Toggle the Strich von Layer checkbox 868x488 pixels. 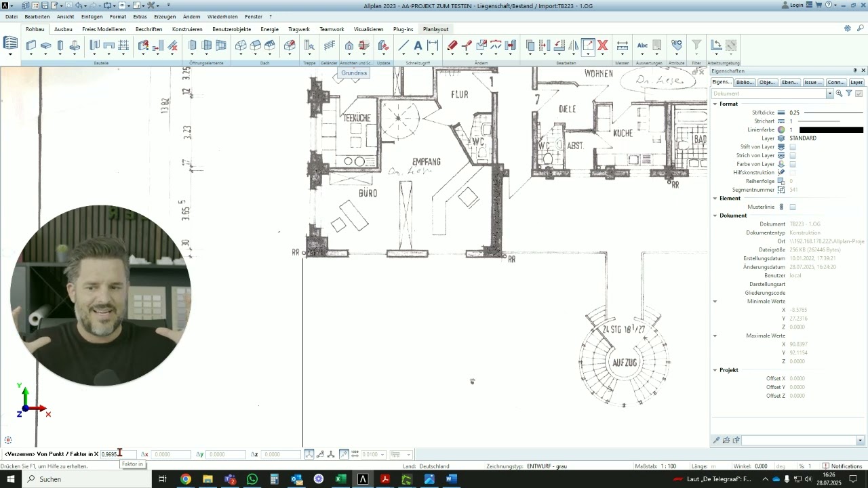(x=793, y=156)
